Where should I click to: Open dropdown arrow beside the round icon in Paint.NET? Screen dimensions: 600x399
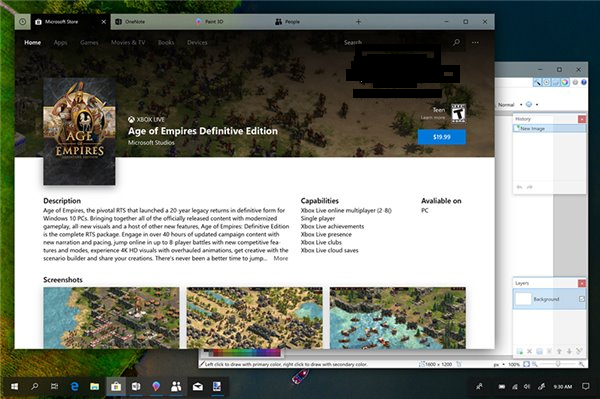[537, 104]
